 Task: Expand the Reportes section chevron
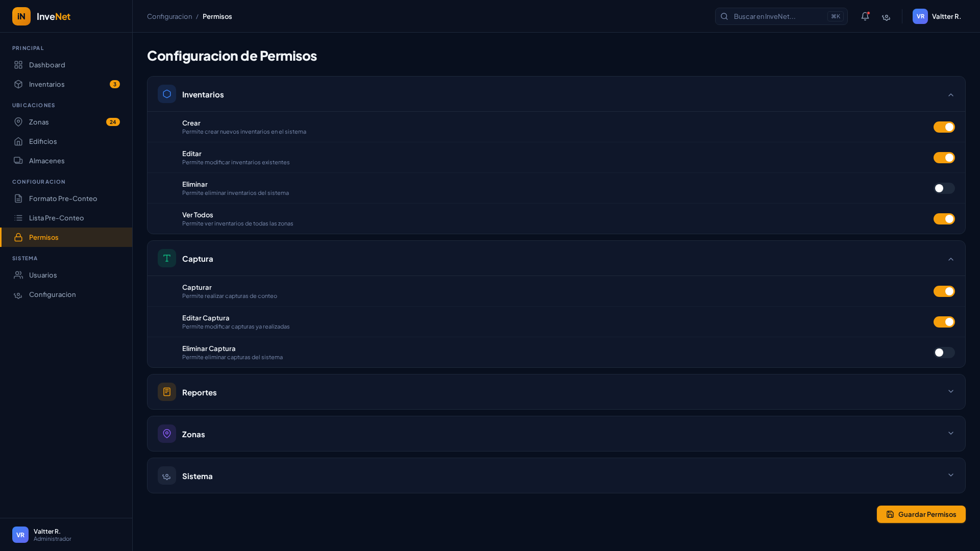950,391
